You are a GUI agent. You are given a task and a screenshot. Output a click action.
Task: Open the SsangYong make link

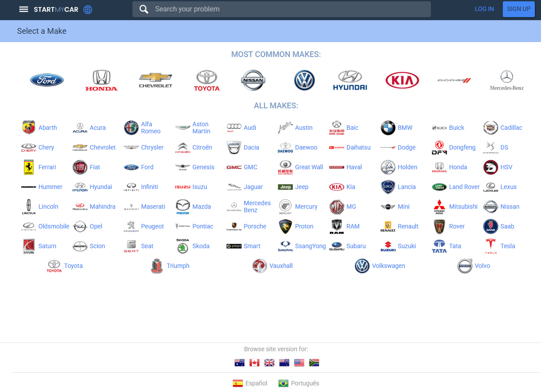[x=311, y=246]
